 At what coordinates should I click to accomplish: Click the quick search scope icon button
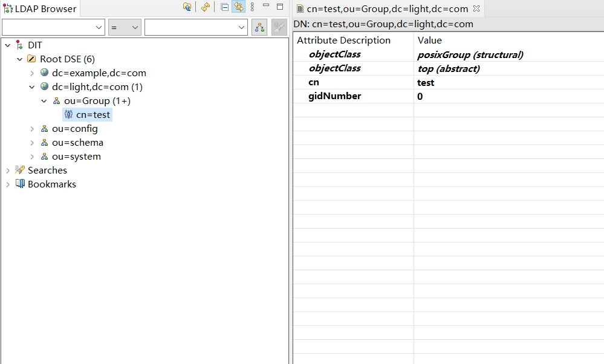[x=259, y=27]
